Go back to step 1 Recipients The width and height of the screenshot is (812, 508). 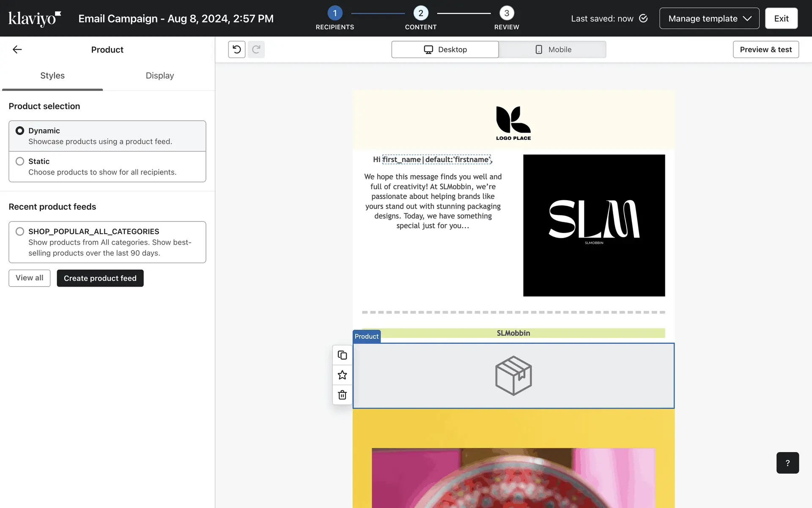(x=335, y=14)
